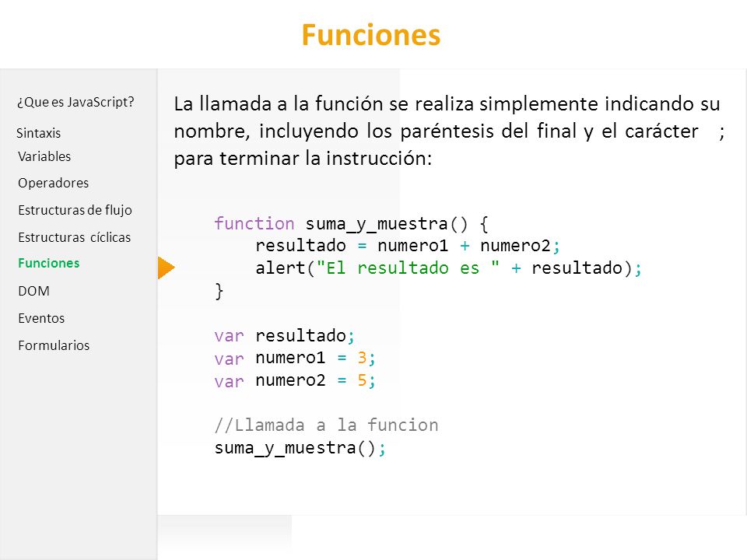Screen dimensions: 747x560
Task: Select the highlighted Funciones item
Action: pos(48,263)
